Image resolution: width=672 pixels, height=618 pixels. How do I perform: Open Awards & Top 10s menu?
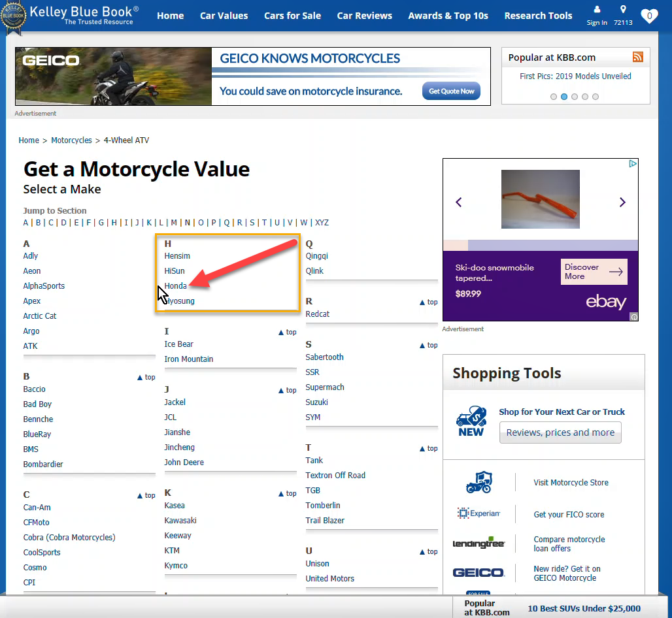click(448, 16)
